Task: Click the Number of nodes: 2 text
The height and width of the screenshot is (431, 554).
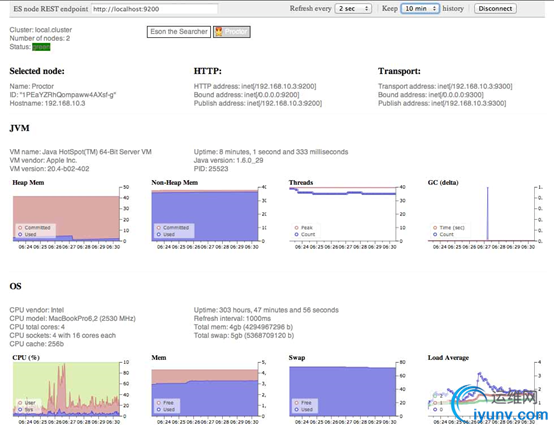Action: [40, 39]
